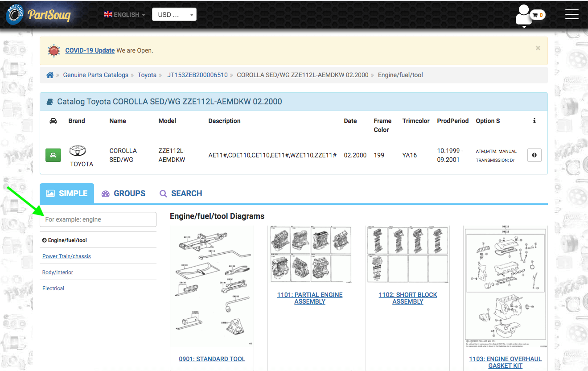Open the COVID-19 Update link
This screenshot has width=588, height=371.
(x=90, y=50)
